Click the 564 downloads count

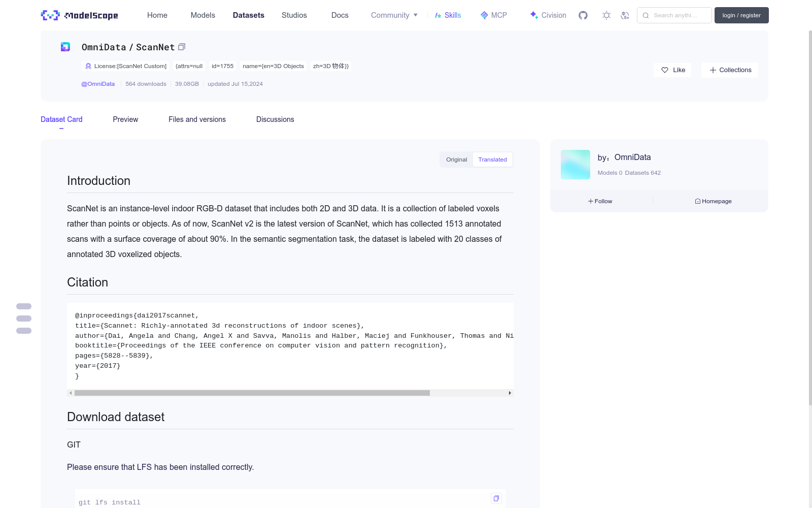coord(146,84)
